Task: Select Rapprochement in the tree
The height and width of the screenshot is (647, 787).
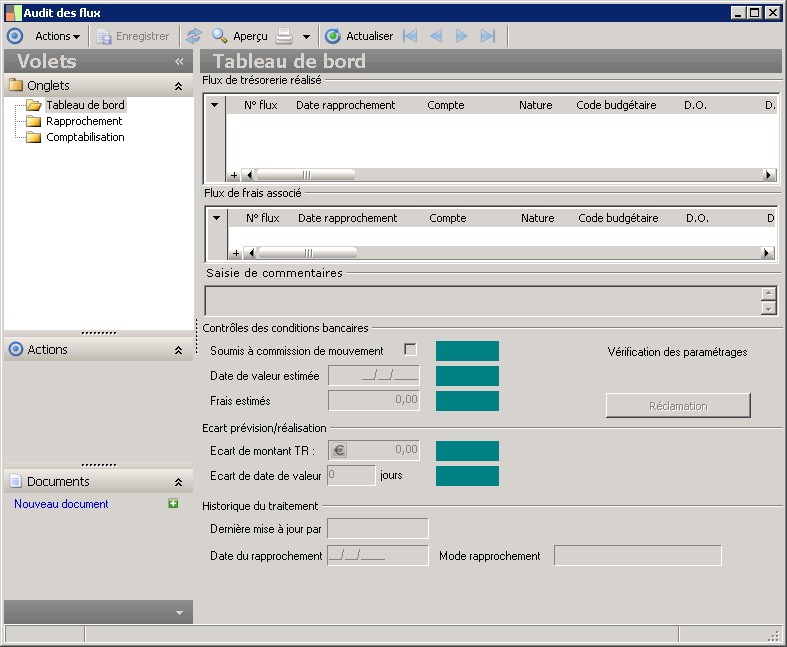Action: [x=84, y=121]
